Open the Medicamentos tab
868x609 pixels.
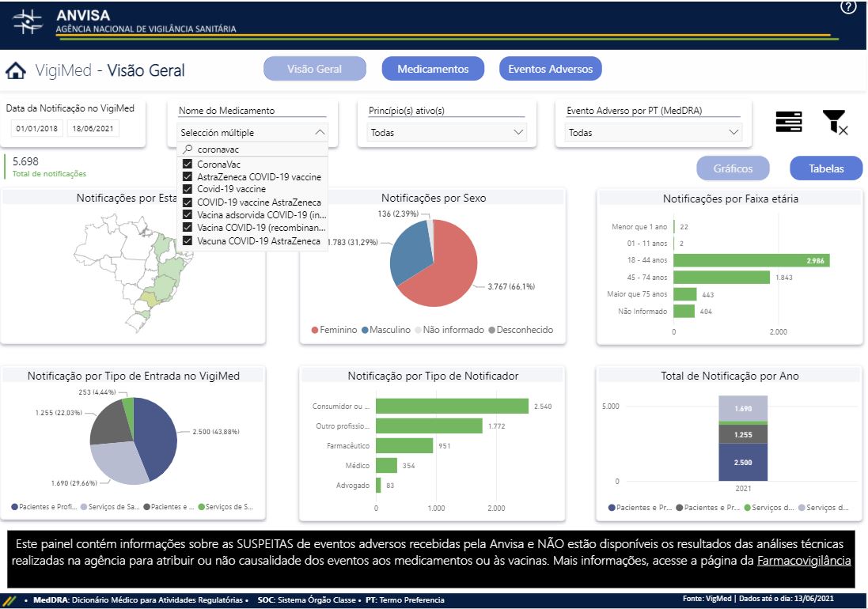pos(433,69)
